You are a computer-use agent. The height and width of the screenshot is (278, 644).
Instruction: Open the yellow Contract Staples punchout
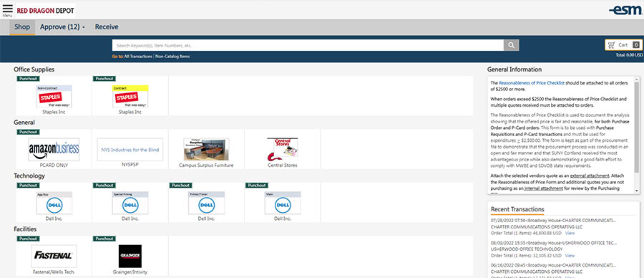coord(130,96)
